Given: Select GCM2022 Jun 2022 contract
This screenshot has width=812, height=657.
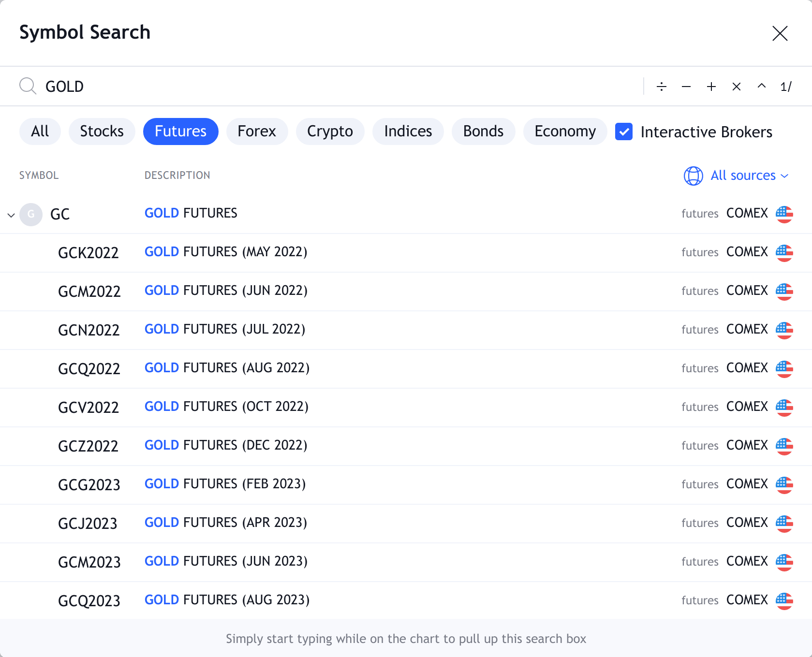Looking at the screenshot, I should (406, 292).
